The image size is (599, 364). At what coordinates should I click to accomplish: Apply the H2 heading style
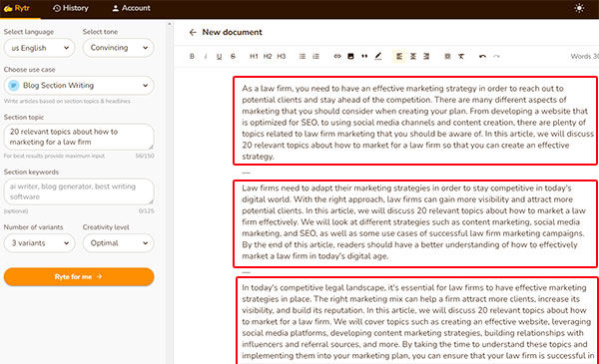coord(268,57)
